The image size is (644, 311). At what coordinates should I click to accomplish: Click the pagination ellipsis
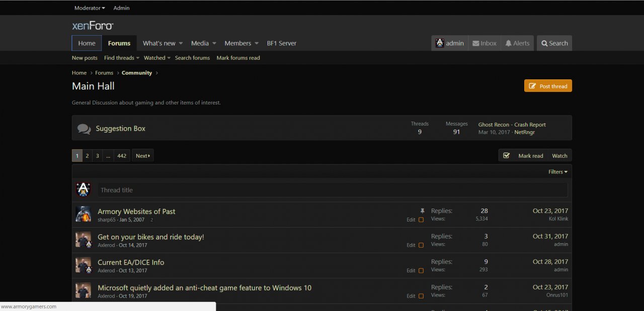108,156
